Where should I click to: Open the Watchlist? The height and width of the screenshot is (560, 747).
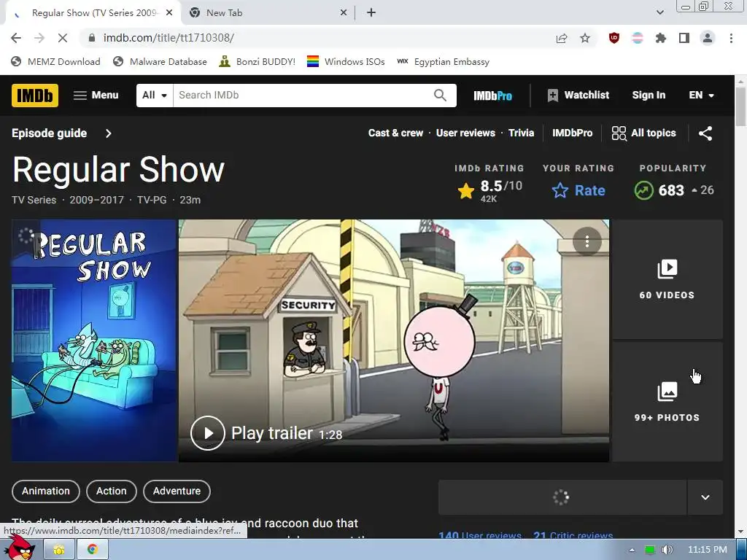(x=578, y=96)
